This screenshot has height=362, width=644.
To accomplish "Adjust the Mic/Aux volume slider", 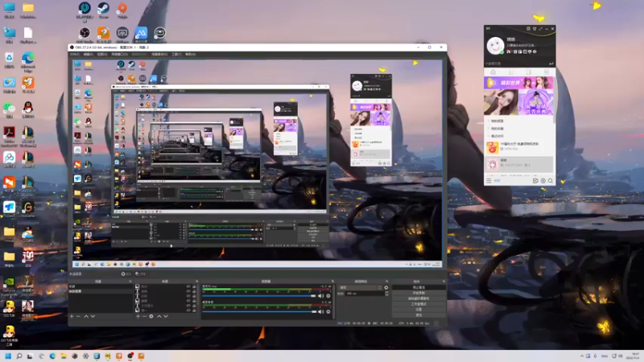I will [x=258, y=296].
